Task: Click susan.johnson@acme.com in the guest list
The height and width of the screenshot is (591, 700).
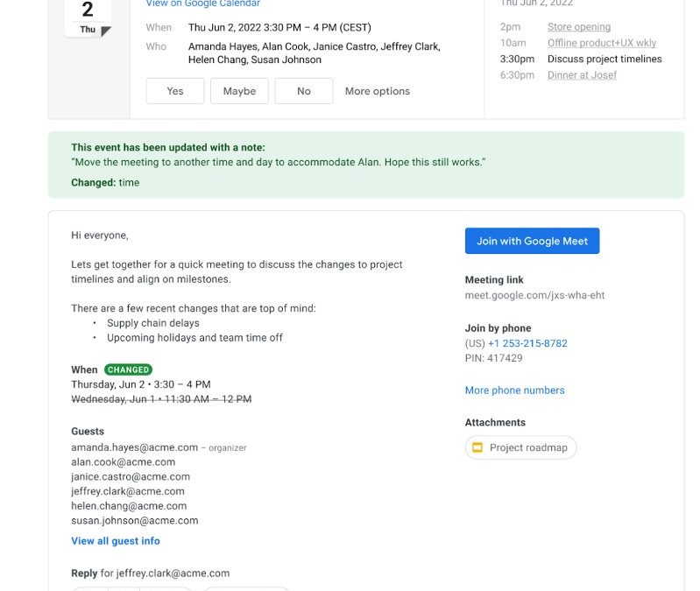Action: click(134, 520)
